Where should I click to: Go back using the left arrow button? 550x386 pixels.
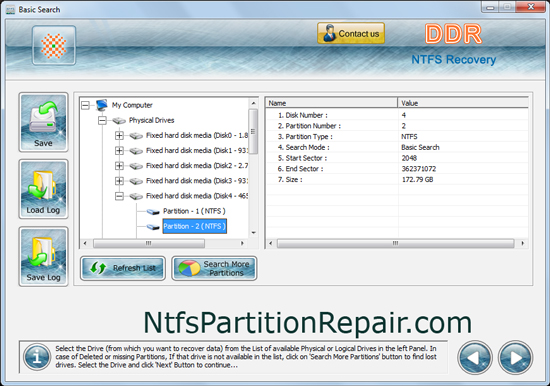475,358
